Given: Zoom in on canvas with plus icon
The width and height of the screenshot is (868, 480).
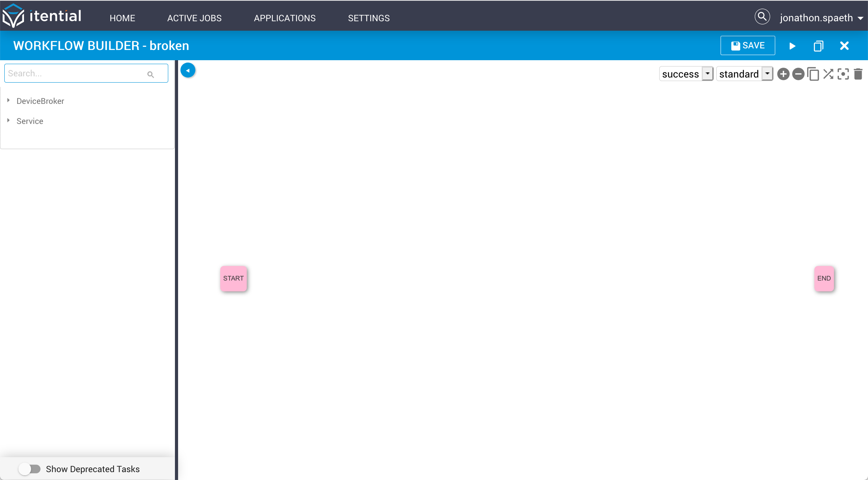Looking at the screenshot, I should click(x=783, y=74).
